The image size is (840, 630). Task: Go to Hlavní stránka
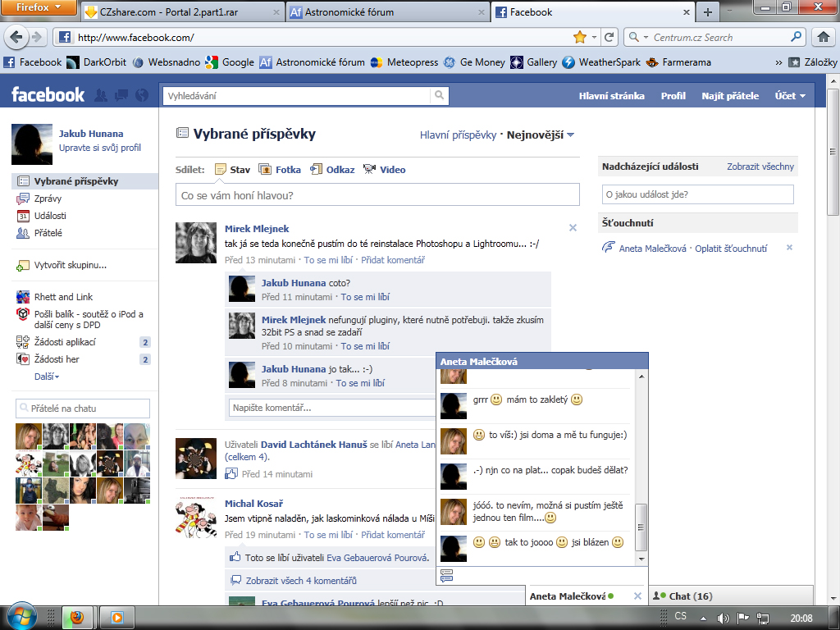coord(611,96)
